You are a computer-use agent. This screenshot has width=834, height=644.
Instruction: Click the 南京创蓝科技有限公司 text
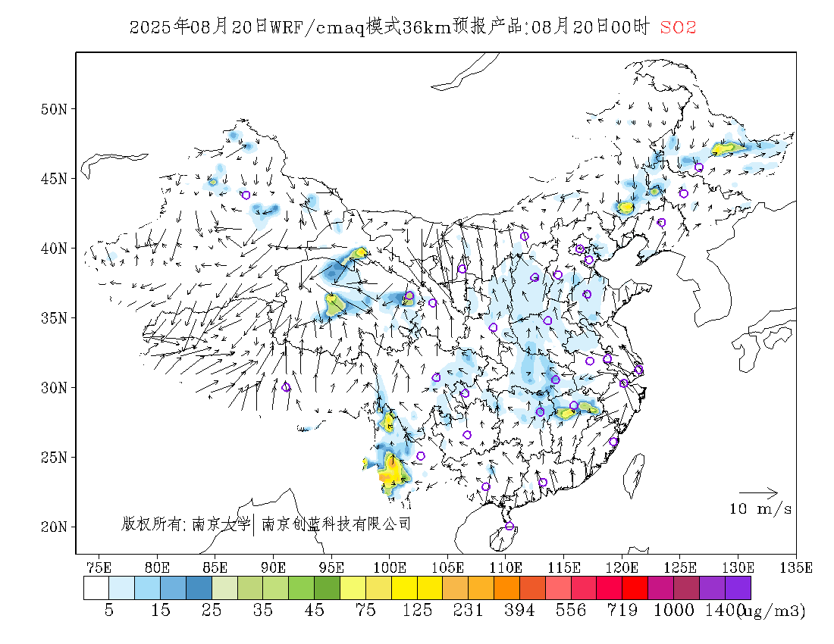click(x=336, y=524)
